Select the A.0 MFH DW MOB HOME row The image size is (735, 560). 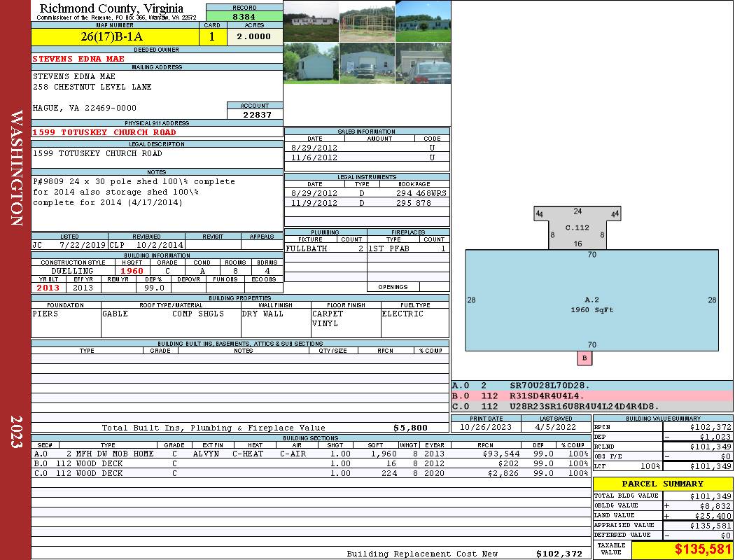(x=311, y=454)
